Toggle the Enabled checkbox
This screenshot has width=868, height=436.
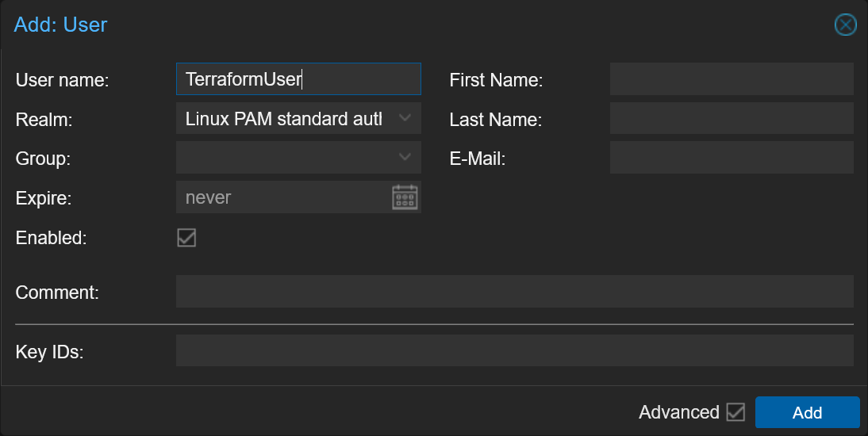(186, 238)
